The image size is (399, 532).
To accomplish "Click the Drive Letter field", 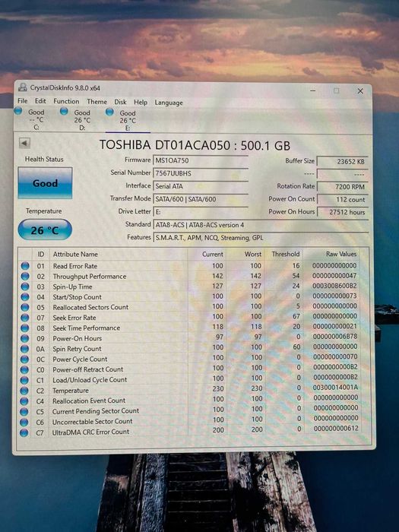I will [201, 212].
